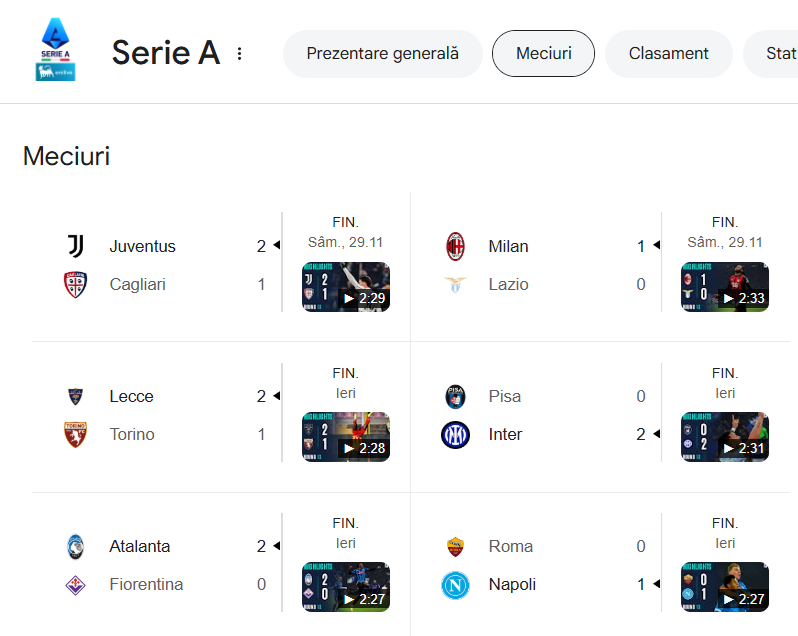Click the Lazio club crest
Image resolution: width=798 pixels, height=636 pixels.
coord(455,284)
